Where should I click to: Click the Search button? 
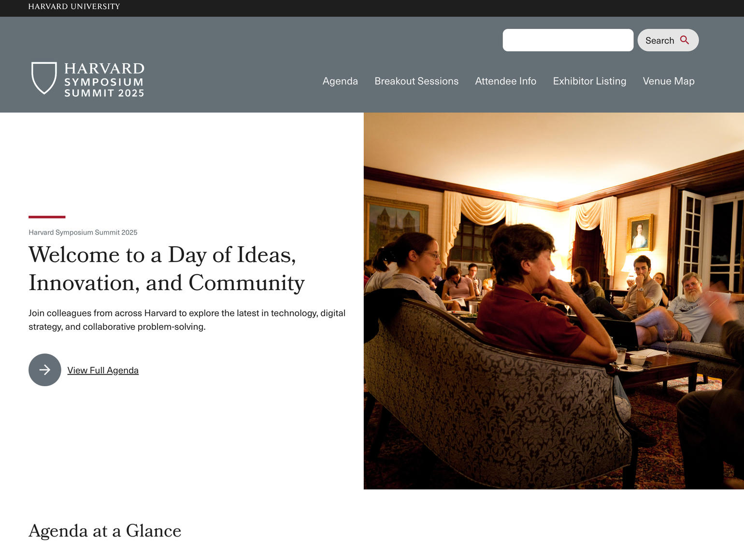click(668, 40)
